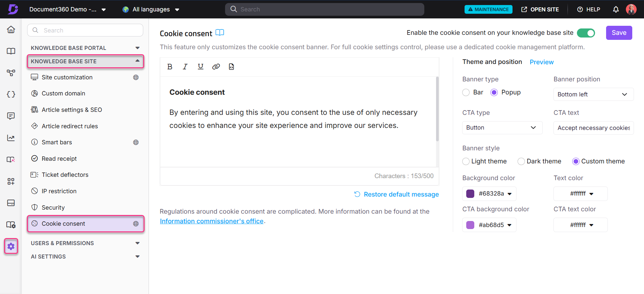Open the Documentation book icon in sidebar
Screen dimensions: 644x294
pyautogui.click(x=11, y=51)
